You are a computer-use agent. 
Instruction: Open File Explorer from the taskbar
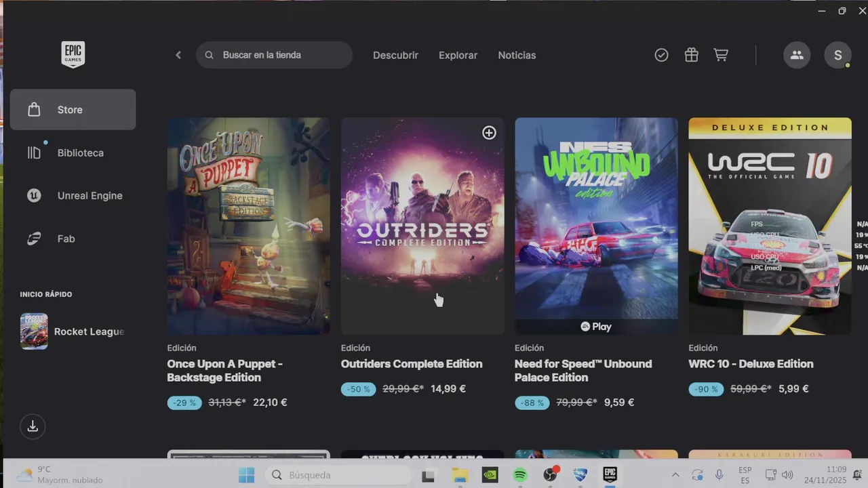point(460,475)
